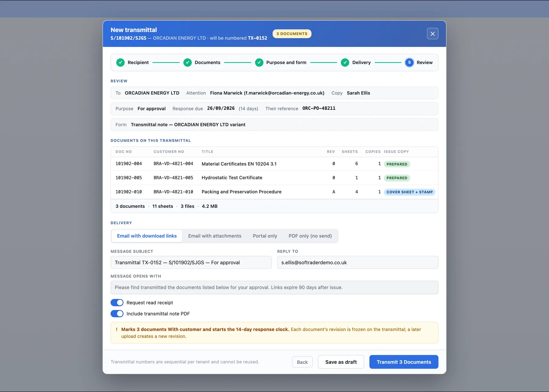Click the 3 DOCUMENTS badge in header
Image resolution: width=549 pixels, height=392 pixels.
coord(292,34)
